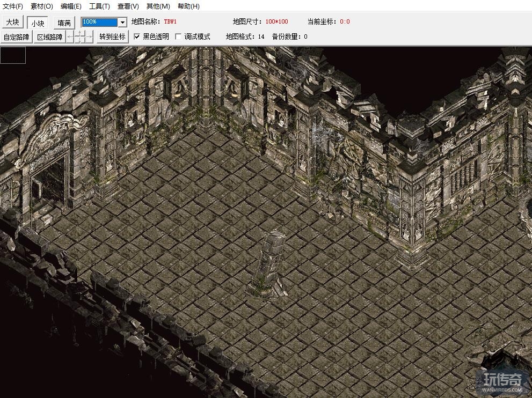This screenshot has height=398, width=532.
Task: Click the right arrow move icon
Action: tap(89, 36)
